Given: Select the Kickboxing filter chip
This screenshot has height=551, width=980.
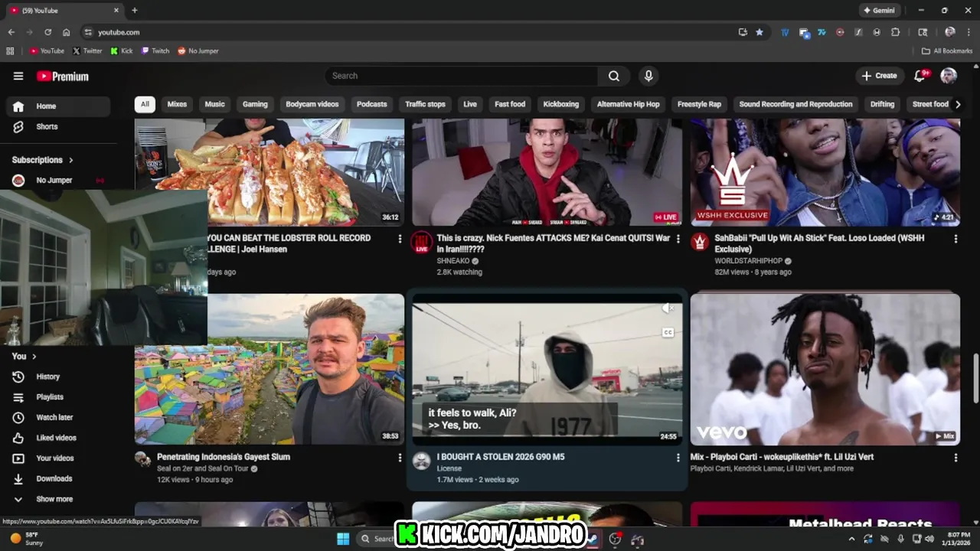Looking at the screenshot, I should [x=561, y=104].
